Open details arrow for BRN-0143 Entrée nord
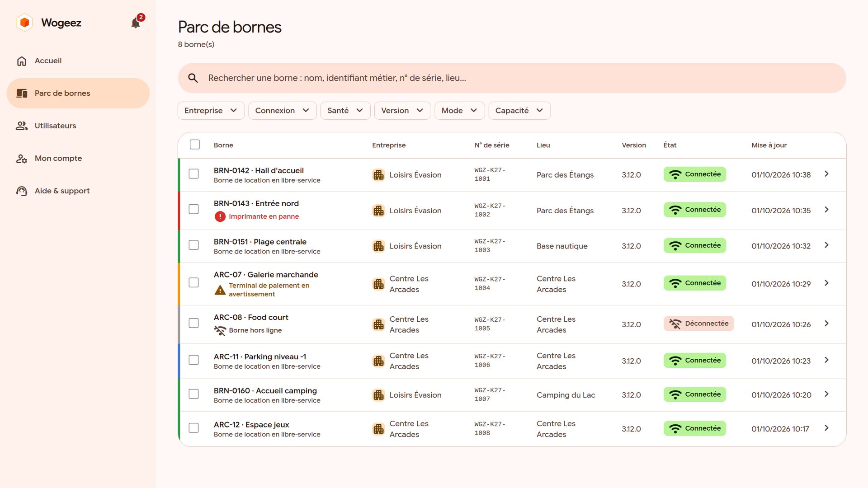Screen dimensions: 868x488 (826, 210)
